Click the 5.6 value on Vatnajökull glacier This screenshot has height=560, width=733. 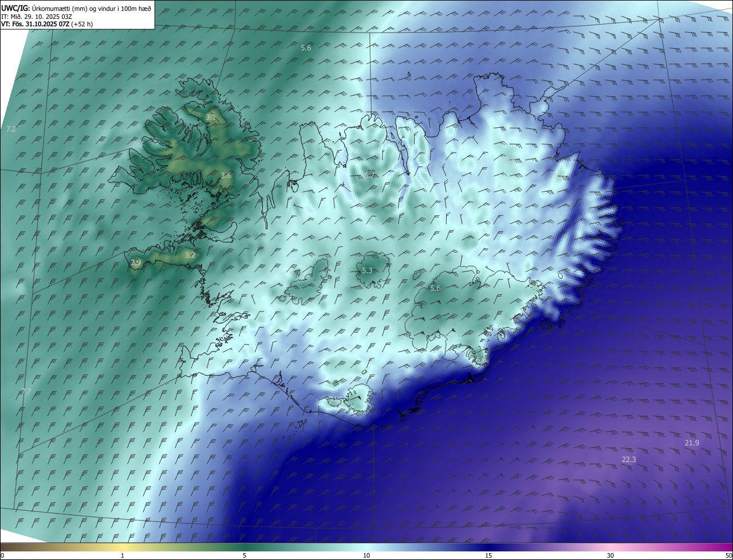pyautogui.click(x=435, y=288)
